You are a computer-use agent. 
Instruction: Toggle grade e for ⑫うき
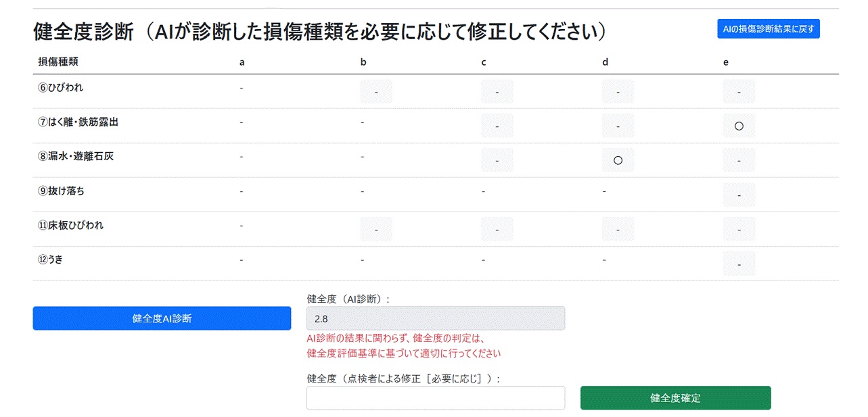(x=739, y=264)
